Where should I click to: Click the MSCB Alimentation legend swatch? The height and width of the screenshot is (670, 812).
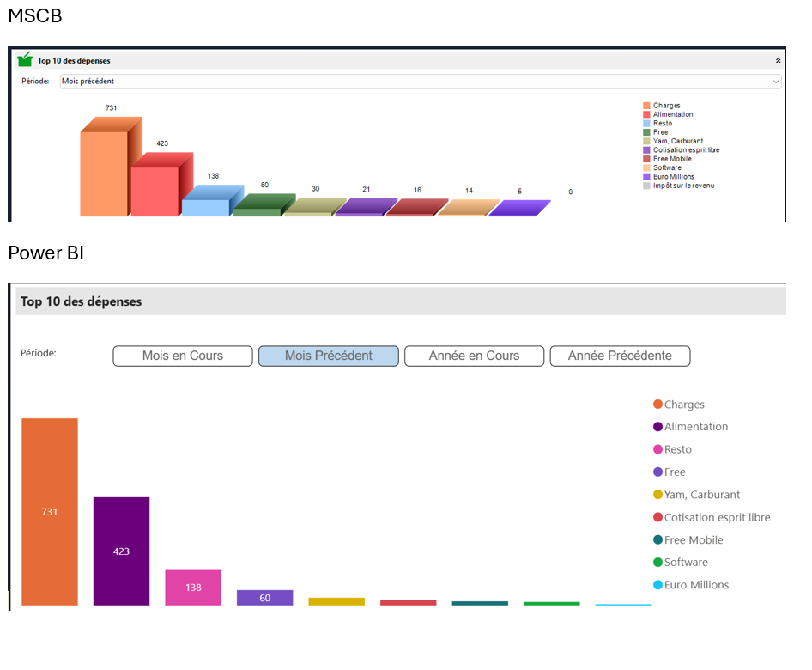point(646,114)
